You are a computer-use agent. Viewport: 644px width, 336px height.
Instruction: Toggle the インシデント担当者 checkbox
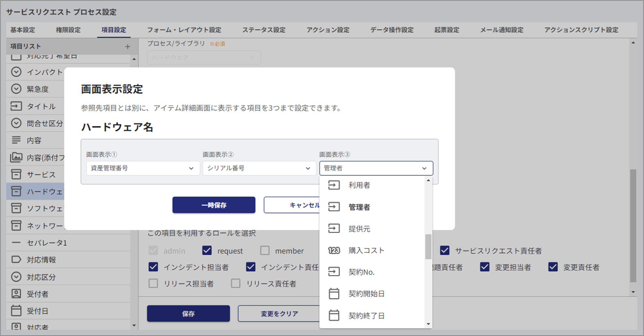(x=153, y=267)
